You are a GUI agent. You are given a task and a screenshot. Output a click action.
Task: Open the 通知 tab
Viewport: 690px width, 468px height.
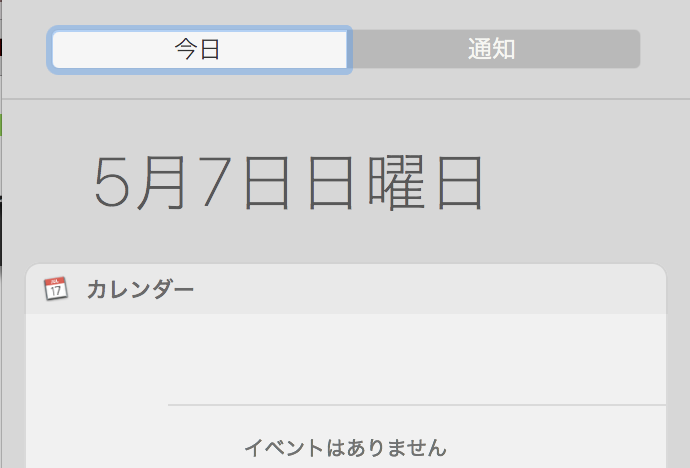click(493, 49)
